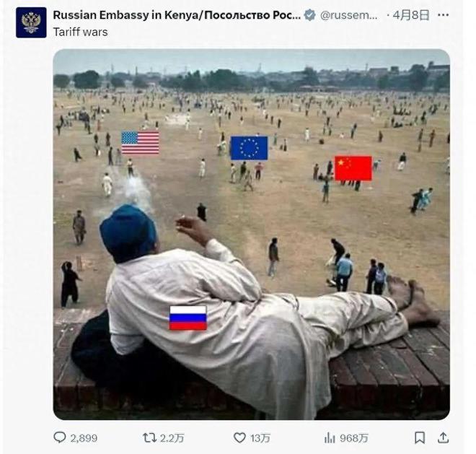View post analytics bar chart icon
Image resolution: width=476 pixels, height=454 pixels.
[330, 438]
